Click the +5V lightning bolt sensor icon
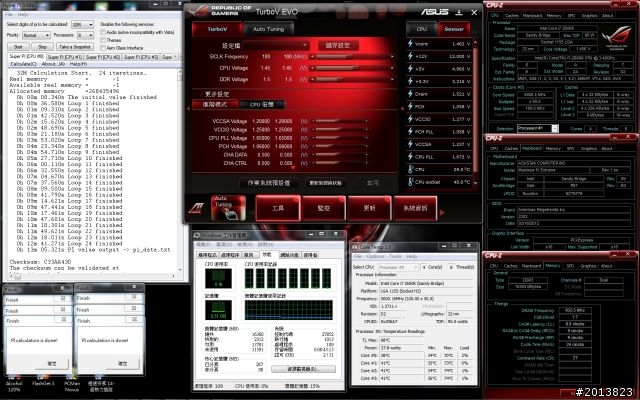Screen dimensions: 640x400 click(410, 69)
